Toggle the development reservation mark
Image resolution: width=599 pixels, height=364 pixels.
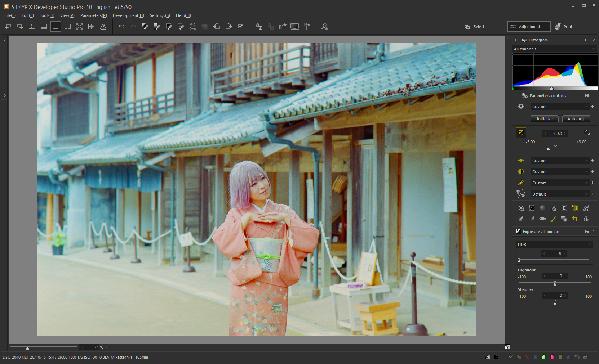click(241, 27)
